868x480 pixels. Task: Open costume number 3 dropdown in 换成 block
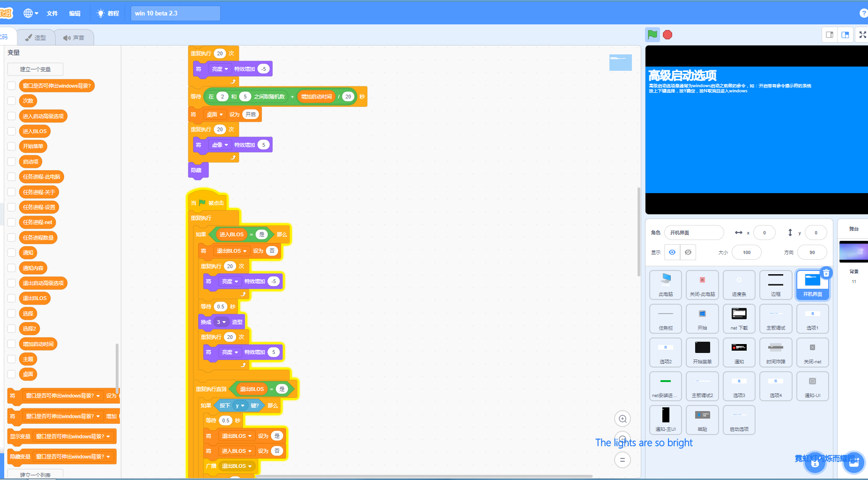click(221, 322)
